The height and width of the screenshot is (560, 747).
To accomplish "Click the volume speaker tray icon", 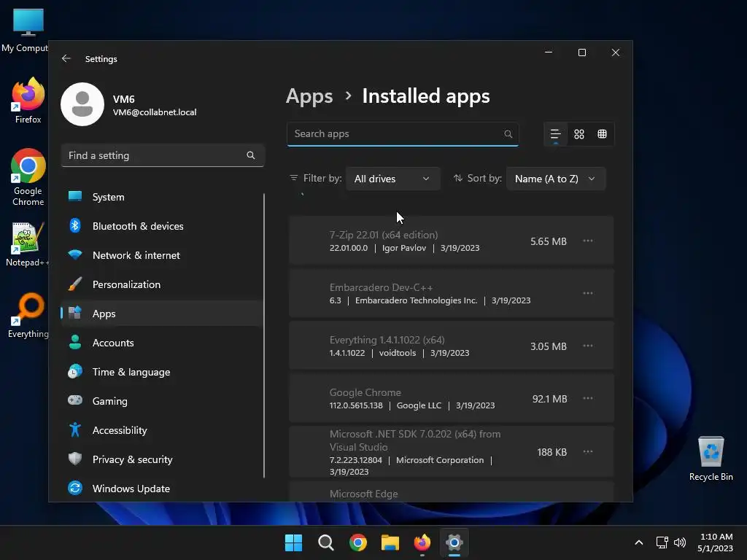I will 680,542.
